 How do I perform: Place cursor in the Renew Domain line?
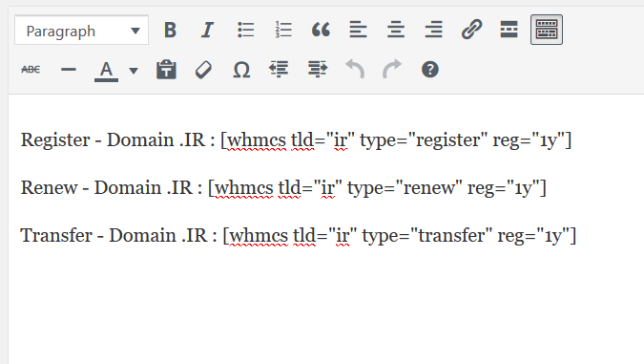(x=283, y=188)
